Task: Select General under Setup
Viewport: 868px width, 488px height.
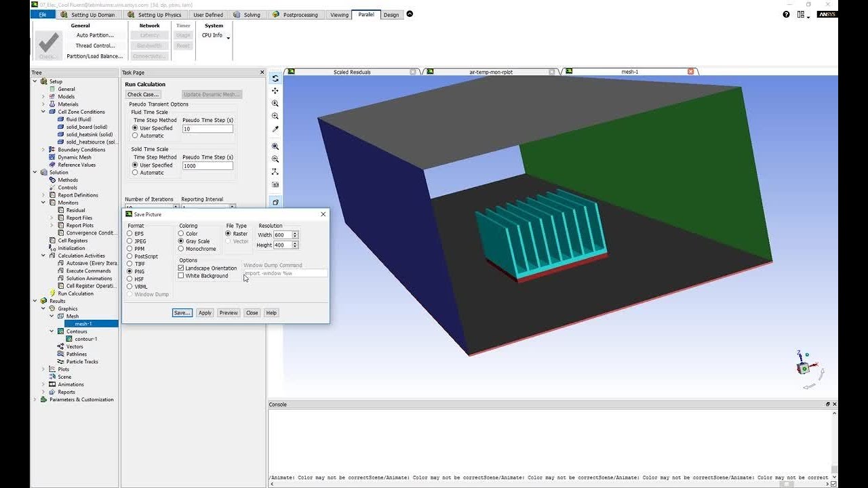Action: coord(66,89)
